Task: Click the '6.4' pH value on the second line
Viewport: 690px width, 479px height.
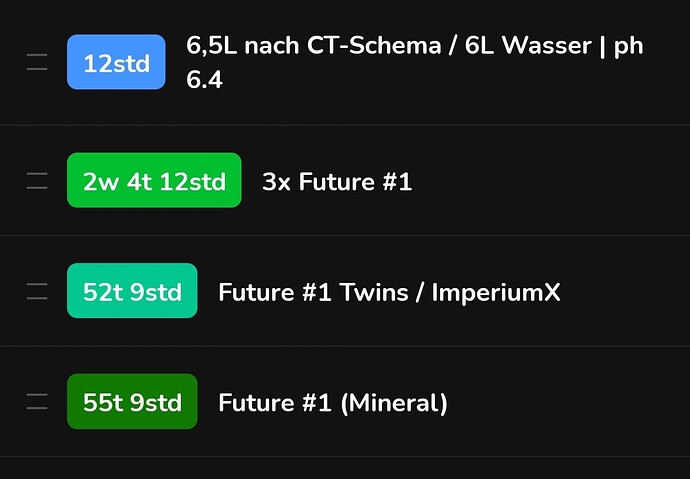Action: pos(204,79)
